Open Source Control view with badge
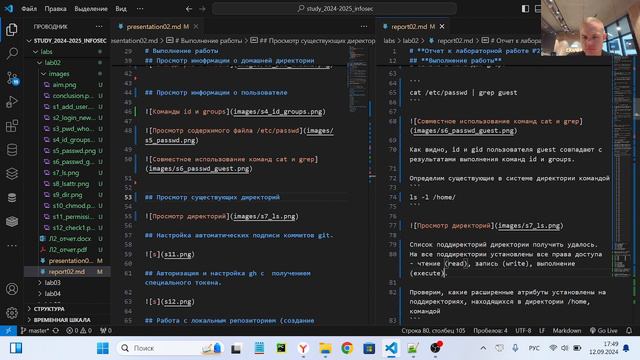 tap(12, 78)
